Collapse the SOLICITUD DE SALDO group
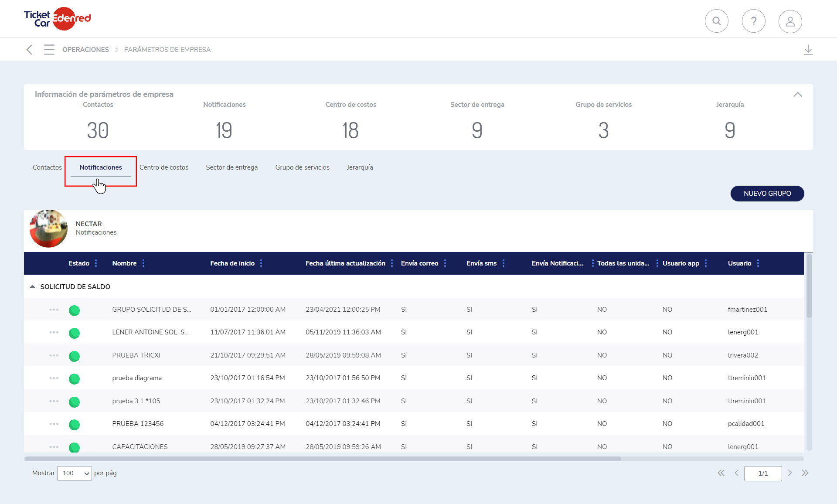 (x=32, y=287)
